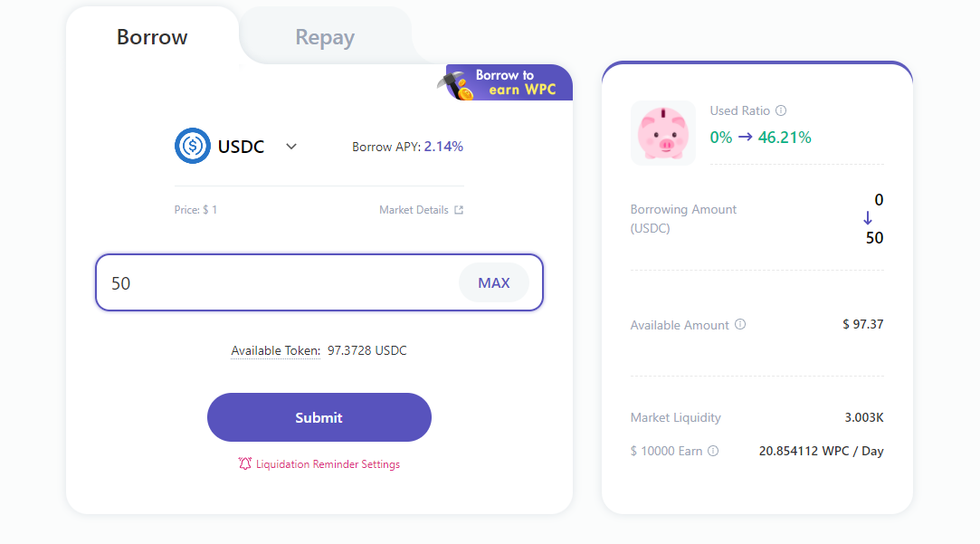Select the Borrow tab
This screenshot has height=544, width=980.
(x=152, y=37)
